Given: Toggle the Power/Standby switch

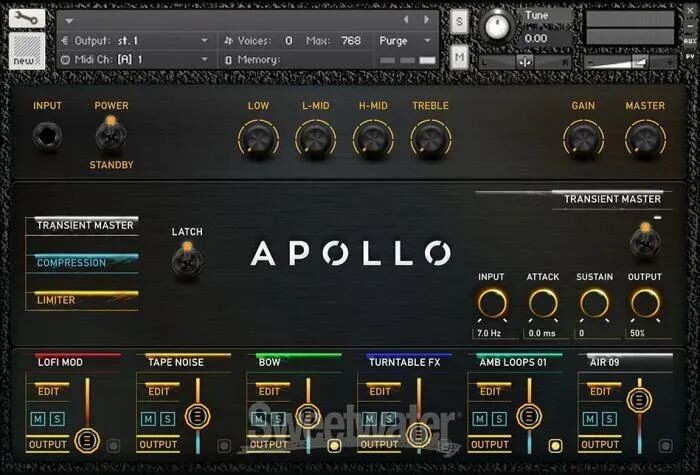Looking at the screenshot, I should click(111, 134).
